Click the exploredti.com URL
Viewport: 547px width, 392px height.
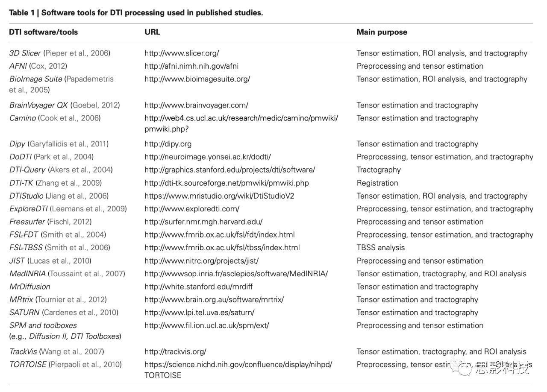pos(192,209)
